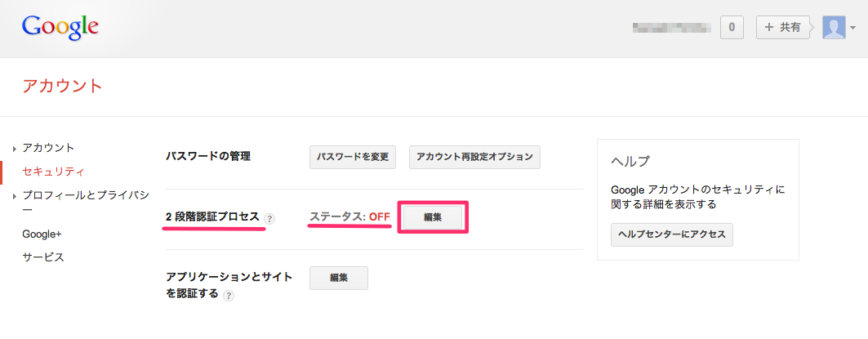Select セキュリティ in the sidebar
This screenshot has width=868, height=339.
(54, 172)
